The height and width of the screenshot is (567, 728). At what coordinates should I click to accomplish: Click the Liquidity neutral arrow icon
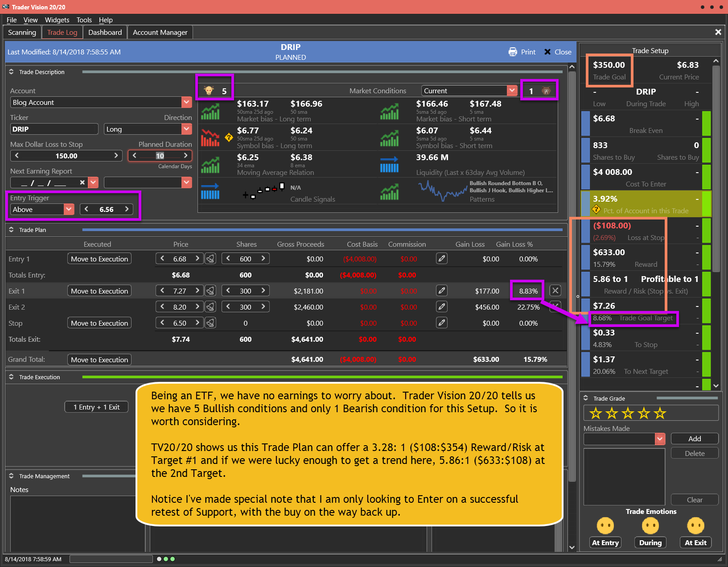click(389, 165)
